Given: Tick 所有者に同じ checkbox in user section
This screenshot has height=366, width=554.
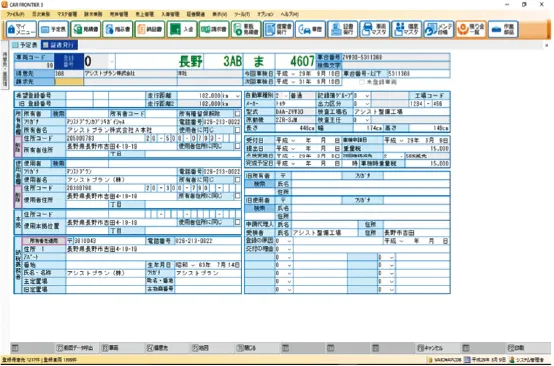Looking at the screenshot, I should tap(237, 180).
